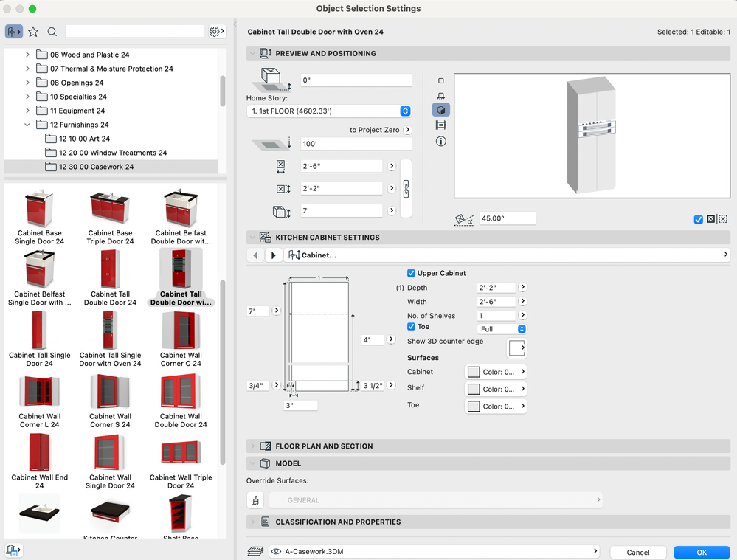Select the 3D view preview icon
737x560 pixels.
[441, 110]
